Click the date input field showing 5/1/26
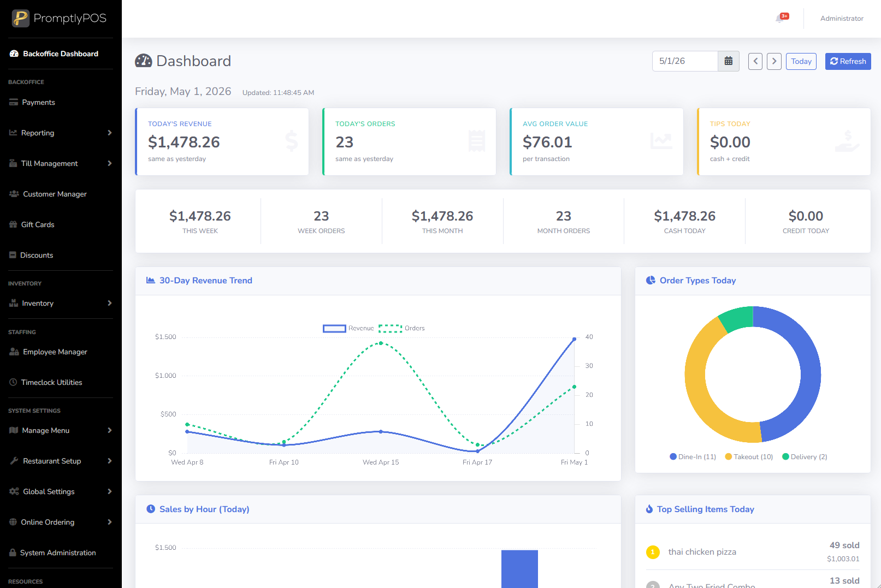 (x=685, y=61)
